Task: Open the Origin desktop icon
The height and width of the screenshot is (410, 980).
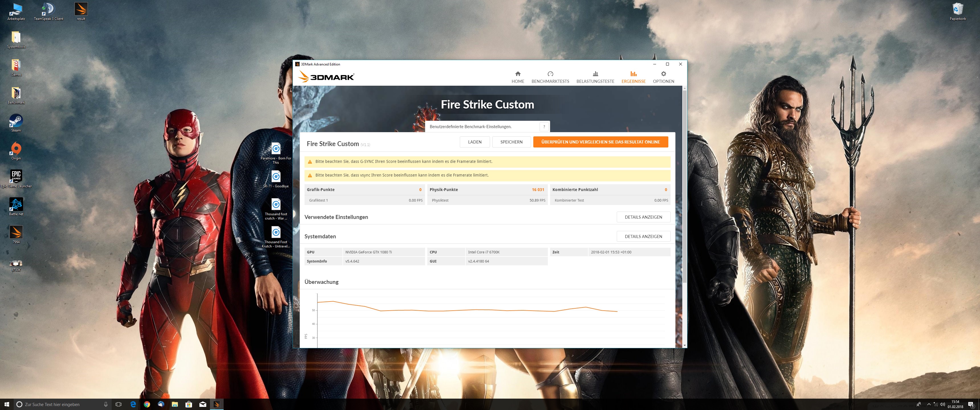Action: point(16,149)
